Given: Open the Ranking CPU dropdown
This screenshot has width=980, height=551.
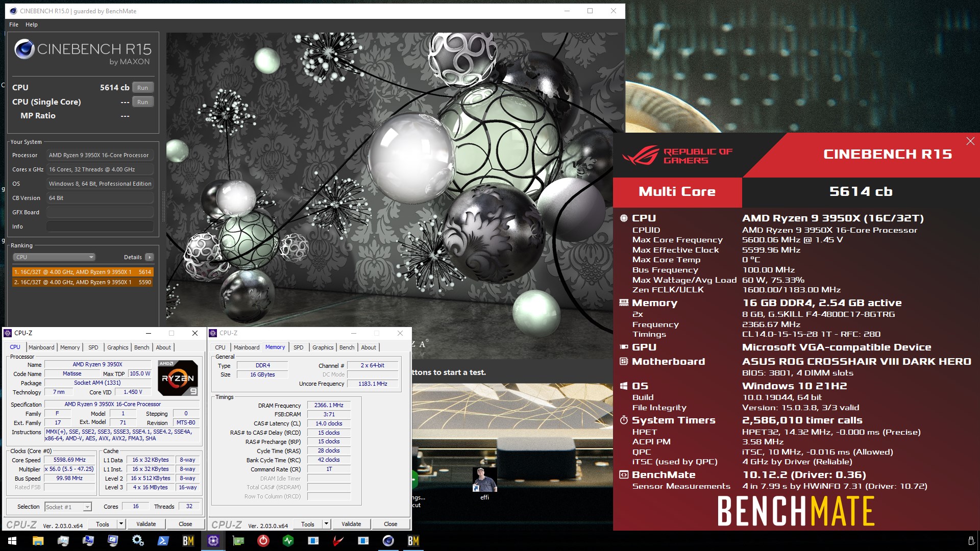Looking at the screenshot, I should (54, 257).
